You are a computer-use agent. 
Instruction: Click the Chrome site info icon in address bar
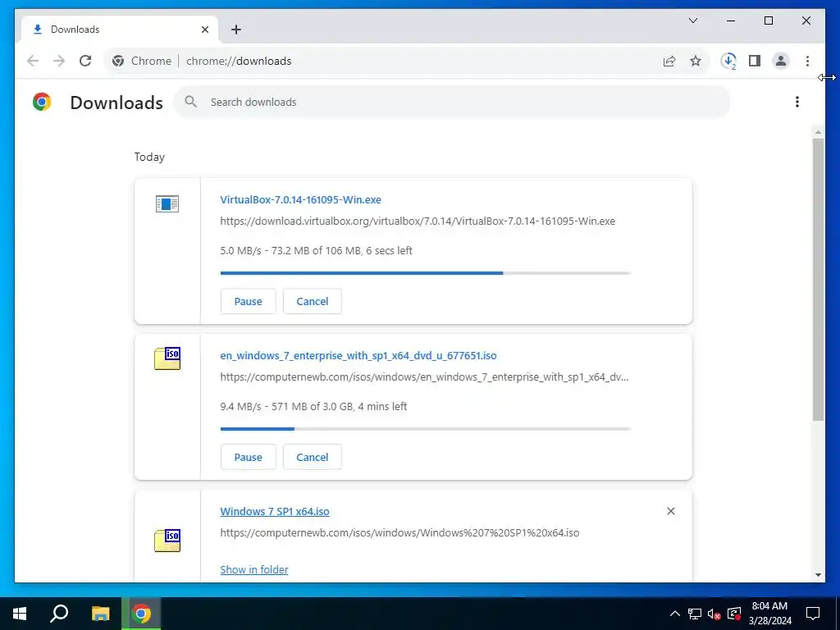point(118,61)
